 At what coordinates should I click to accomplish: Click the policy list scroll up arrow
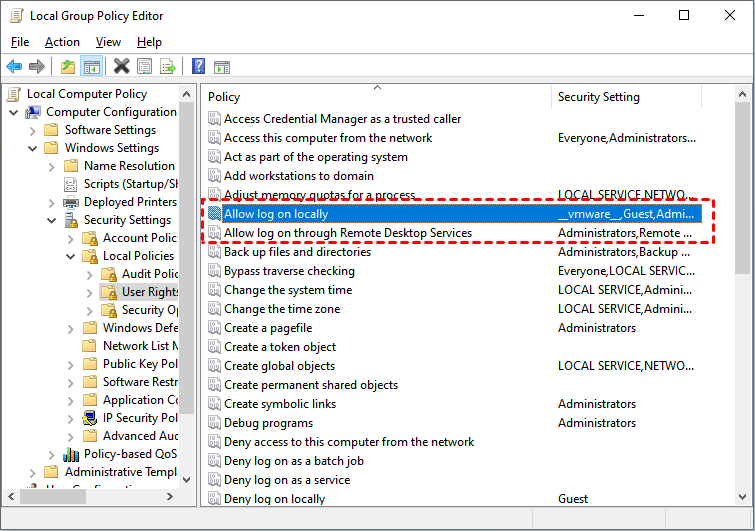742,95
